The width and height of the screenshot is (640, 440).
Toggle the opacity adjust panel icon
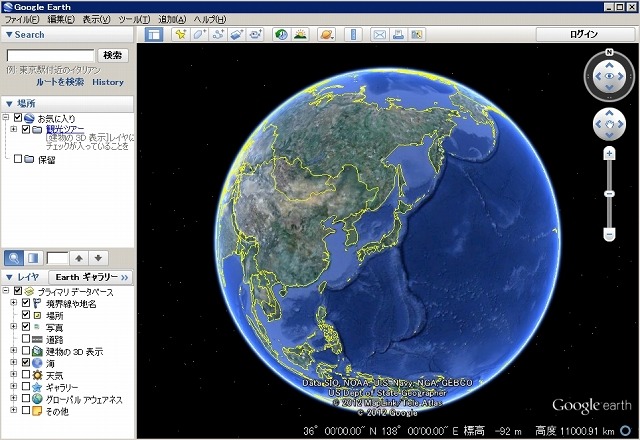click(33, 258)
